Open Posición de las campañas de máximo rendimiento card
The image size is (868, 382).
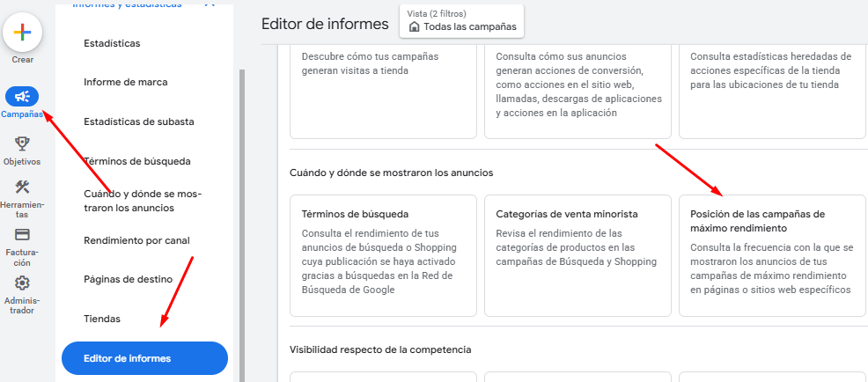(x=772, y=255)
